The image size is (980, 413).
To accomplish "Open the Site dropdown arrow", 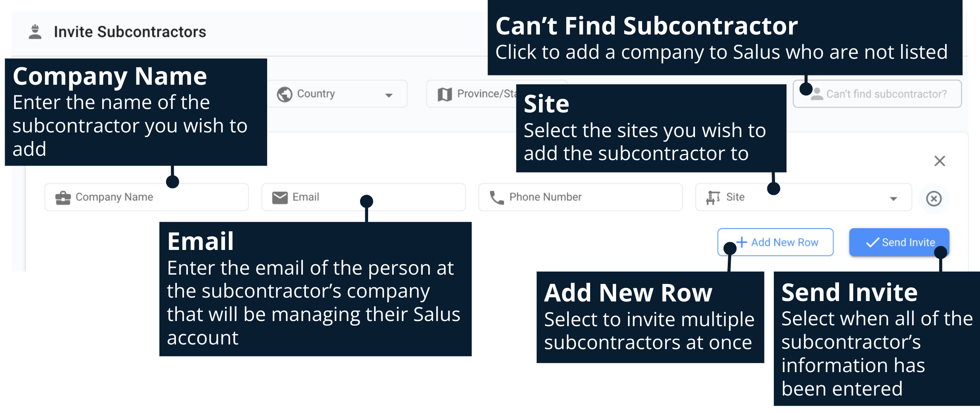I will point(894,198).
